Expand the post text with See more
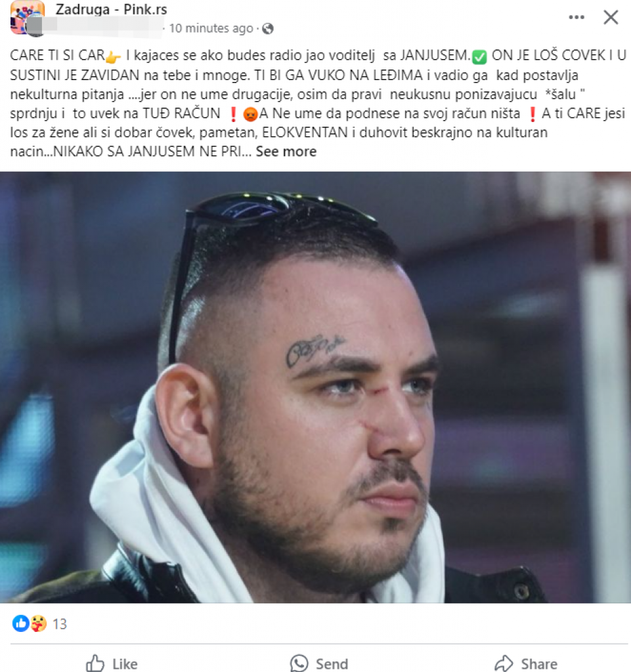631x672 pixels. 286,152
